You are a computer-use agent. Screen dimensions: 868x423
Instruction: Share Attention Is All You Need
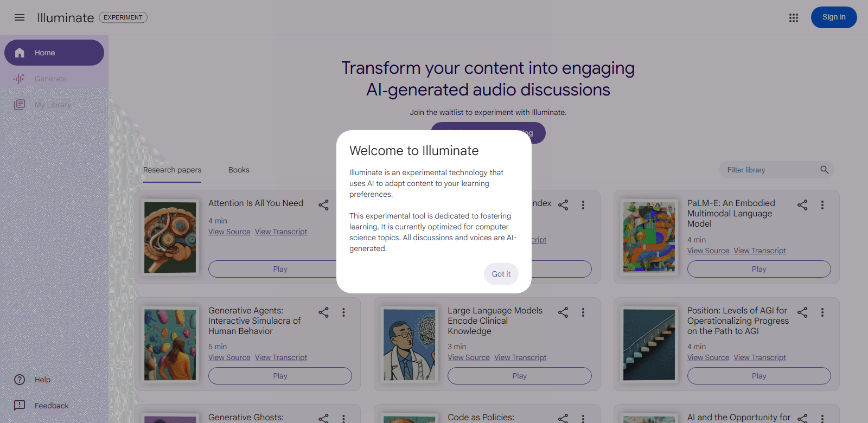(x=324, y=205)
